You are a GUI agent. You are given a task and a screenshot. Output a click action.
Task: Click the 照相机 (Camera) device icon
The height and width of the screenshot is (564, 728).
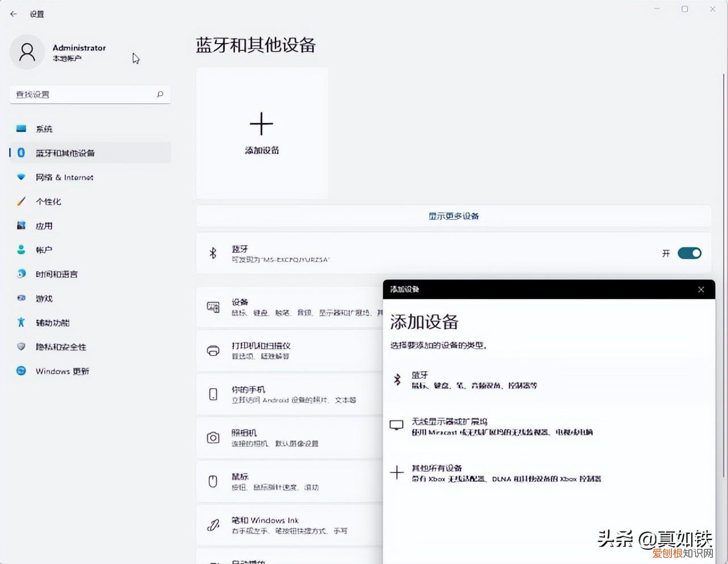[x=213, y=438]
